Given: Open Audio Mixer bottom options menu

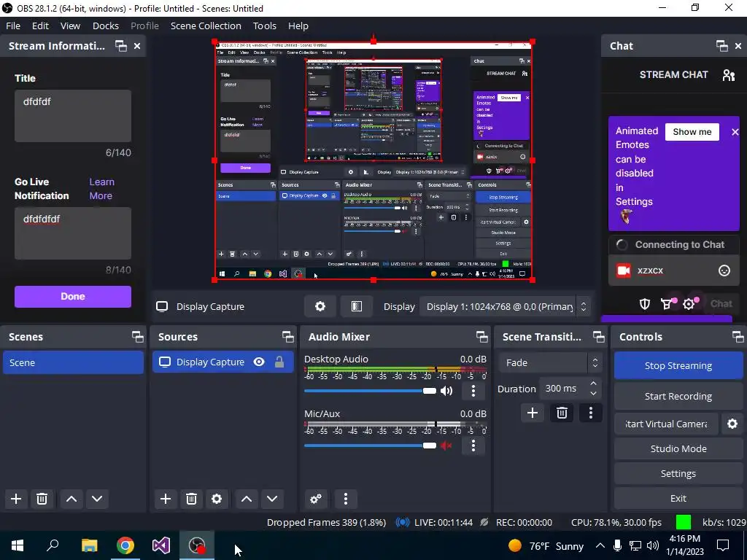Looking at the screenshot, I should pos(346,499).
